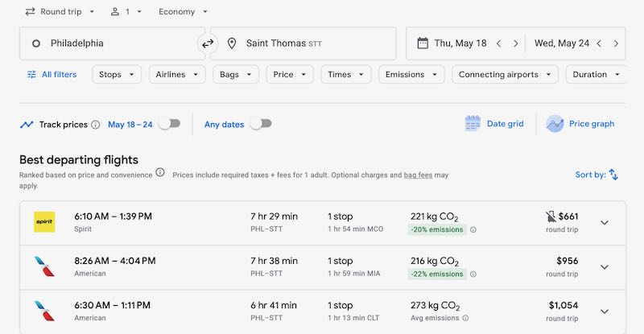Expand the American 8:26 AM flight details
Screen dimensions: 644x334
605,267
